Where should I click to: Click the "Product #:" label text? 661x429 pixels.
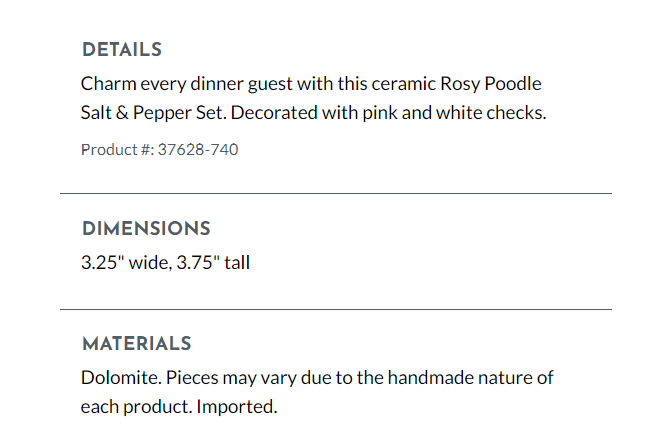tap(117, 150)
